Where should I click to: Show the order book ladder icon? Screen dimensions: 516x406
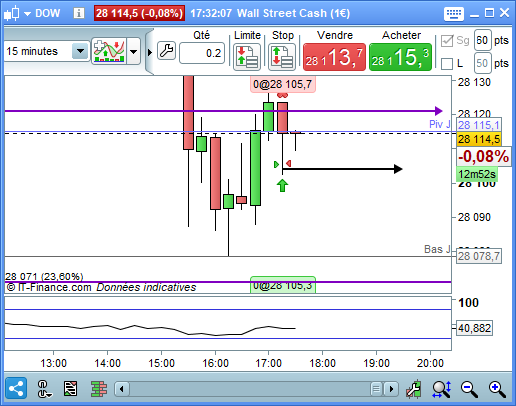tap(99, 389)
